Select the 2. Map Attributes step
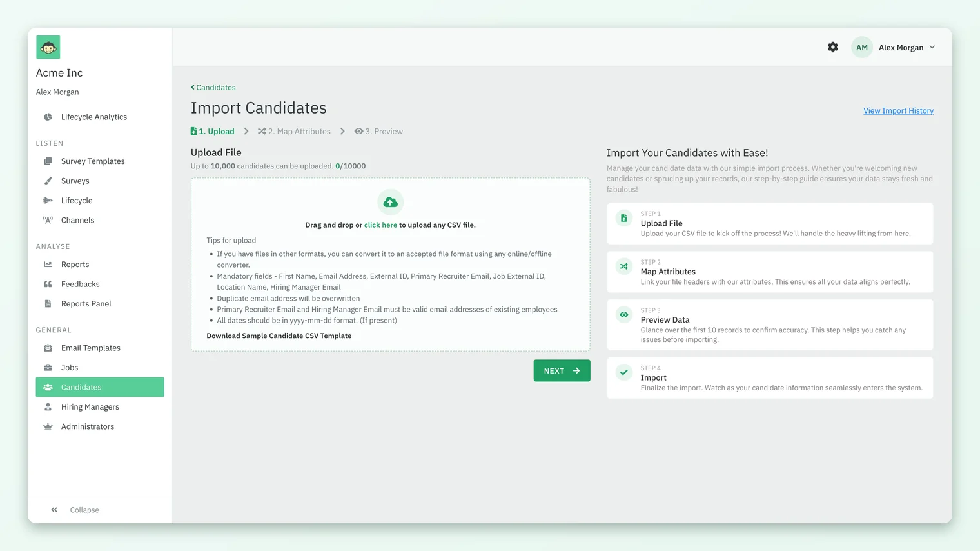The width and height of the screenshot is (980, 551). click(x=294, y=132)
